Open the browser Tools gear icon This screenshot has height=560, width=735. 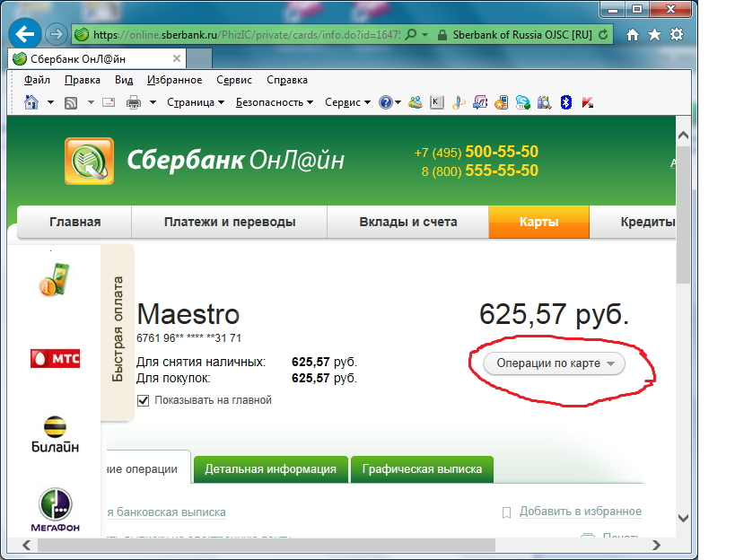point(677,34)
